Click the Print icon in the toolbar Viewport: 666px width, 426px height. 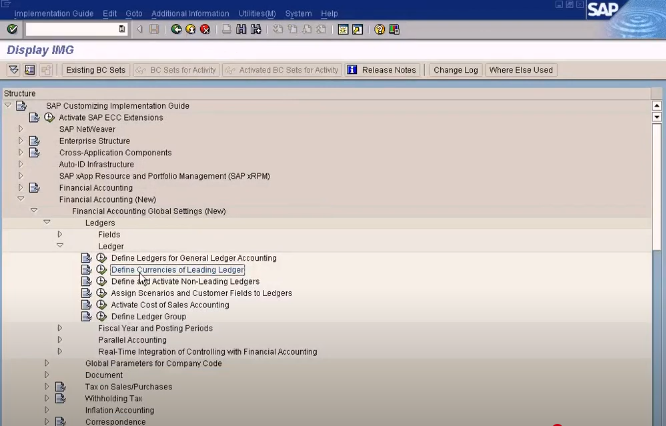pyautogui.click(x=226, y=29)
